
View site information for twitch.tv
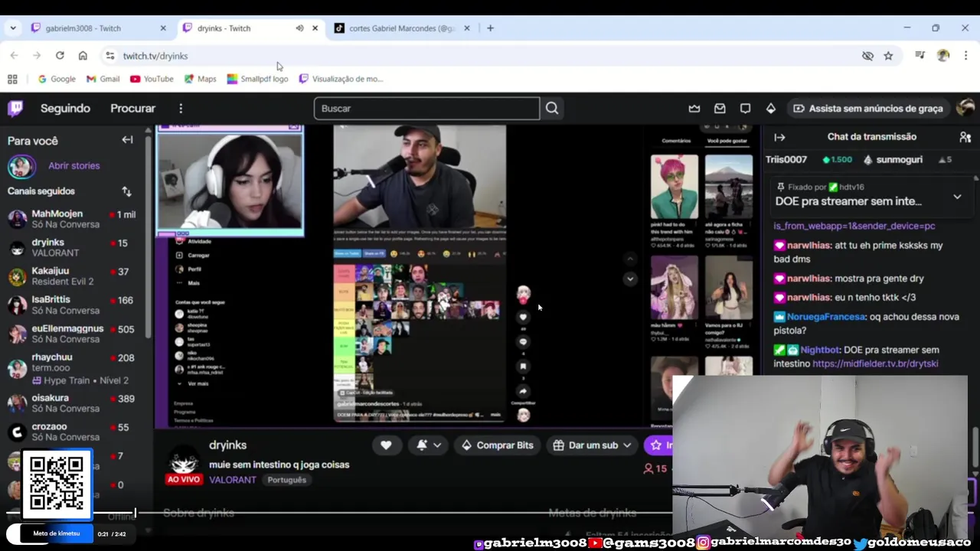pyautogui.click(x=110, y=56)
